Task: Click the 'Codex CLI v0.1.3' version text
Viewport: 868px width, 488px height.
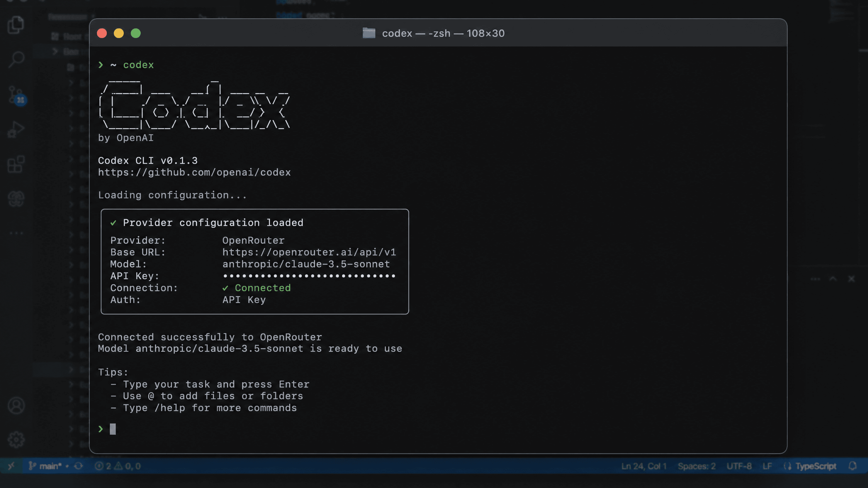Action: [x=147, y=161]
